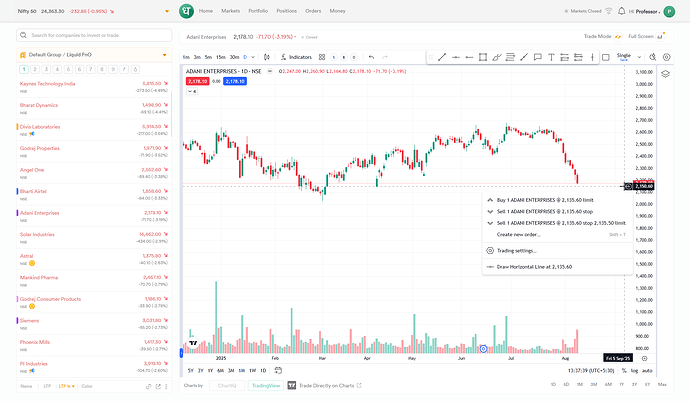Click the red 2,178.10 sell price badge
This screenshot has height=401, width=690.
(198, 81)
